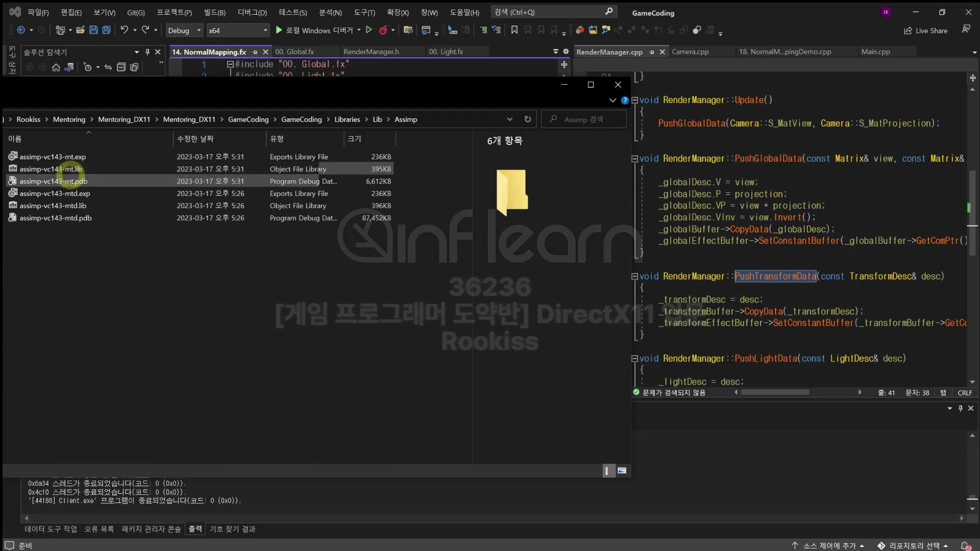Image resolution: width=980 pixels, height=551 pixels.
Task: Click Collapse All icon in Solution Explorer toolbar
Action: [x=121, y=67]
